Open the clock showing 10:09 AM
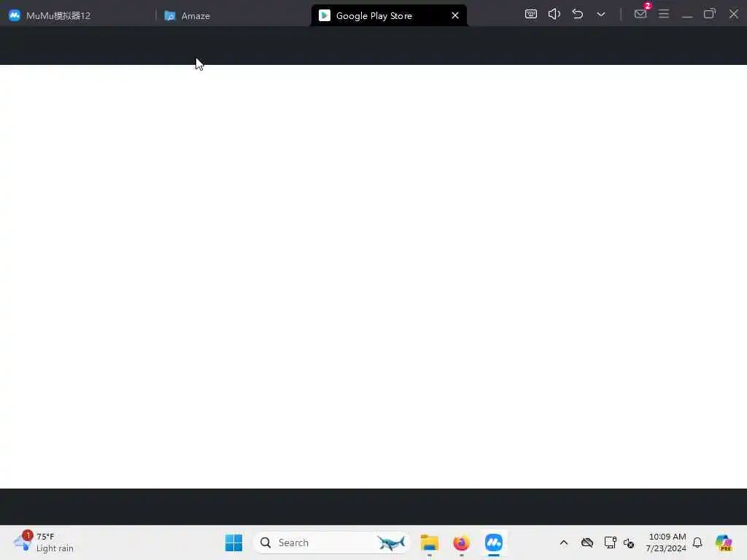 [x=666, y=542]
